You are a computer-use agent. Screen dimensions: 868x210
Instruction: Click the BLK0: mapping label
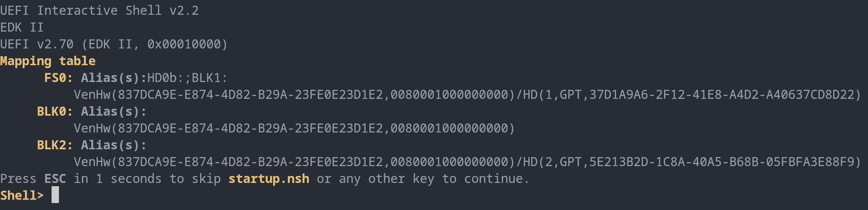coord(54,112)
